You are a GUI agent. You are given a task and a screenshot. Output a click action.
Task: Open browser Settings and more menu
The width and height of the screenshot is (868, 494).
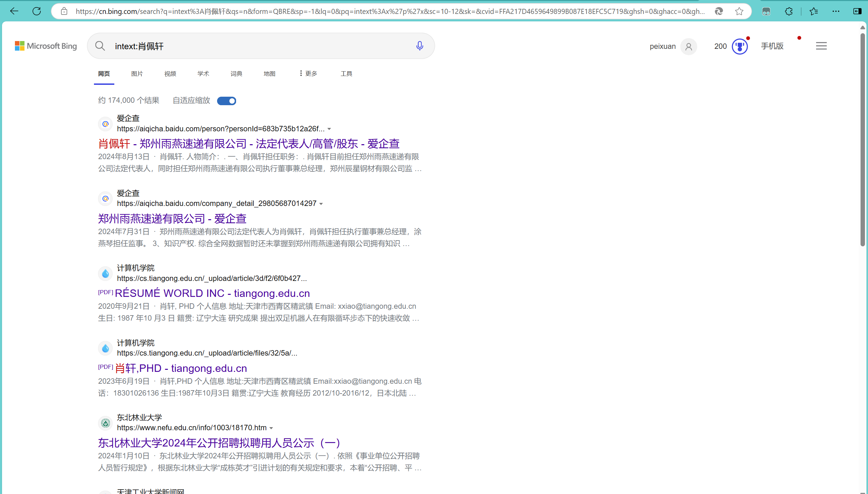[x=836, y=12]
